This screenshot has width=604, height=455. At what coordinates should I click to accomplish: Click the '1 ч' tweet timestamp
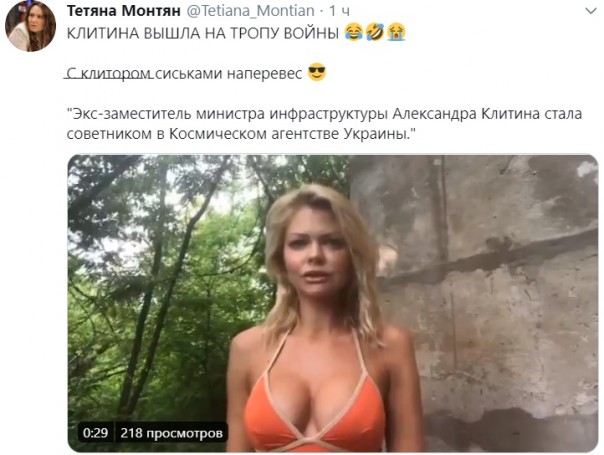(x=339, y=11)
